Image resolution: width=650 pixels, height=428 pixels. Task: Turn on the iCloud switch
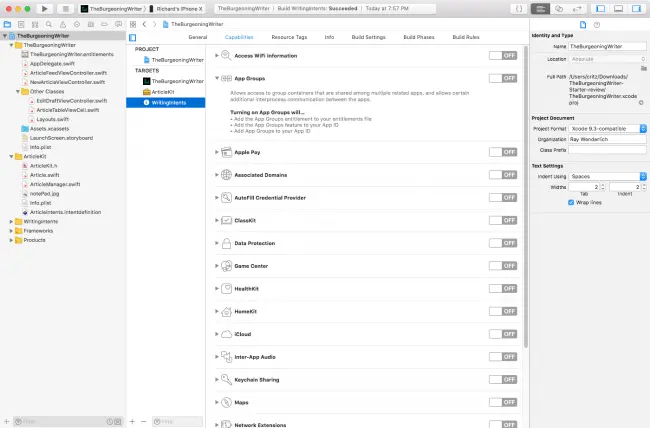[503, 334]
